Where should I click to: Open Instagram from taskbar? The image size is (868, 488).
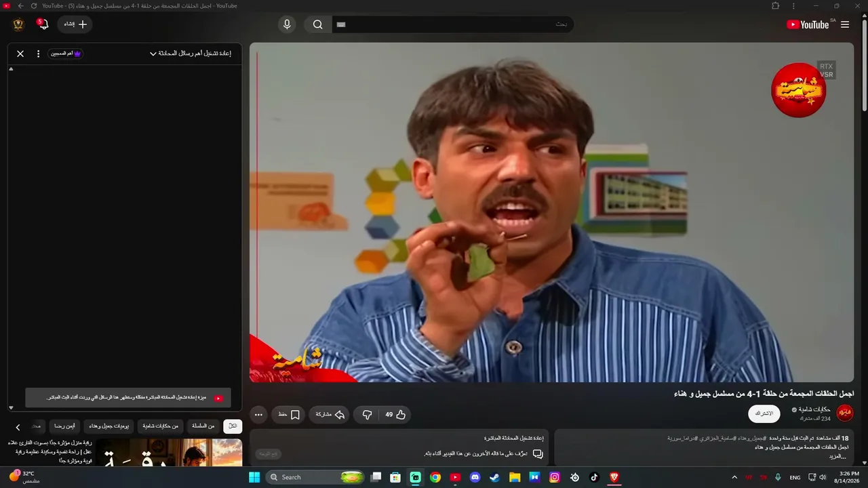coord(555,477)
